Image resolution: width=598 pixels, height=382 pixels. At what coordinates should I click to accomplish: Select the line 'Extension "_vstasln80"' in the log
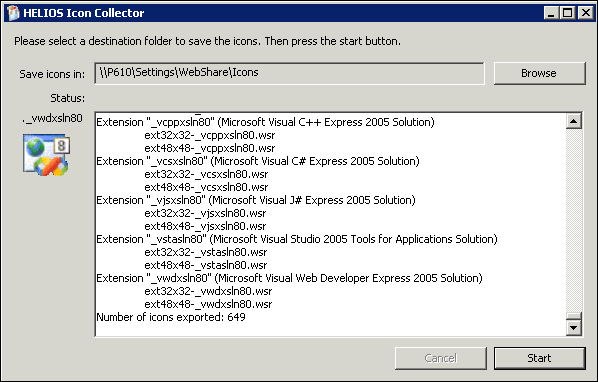click(297, 239)
